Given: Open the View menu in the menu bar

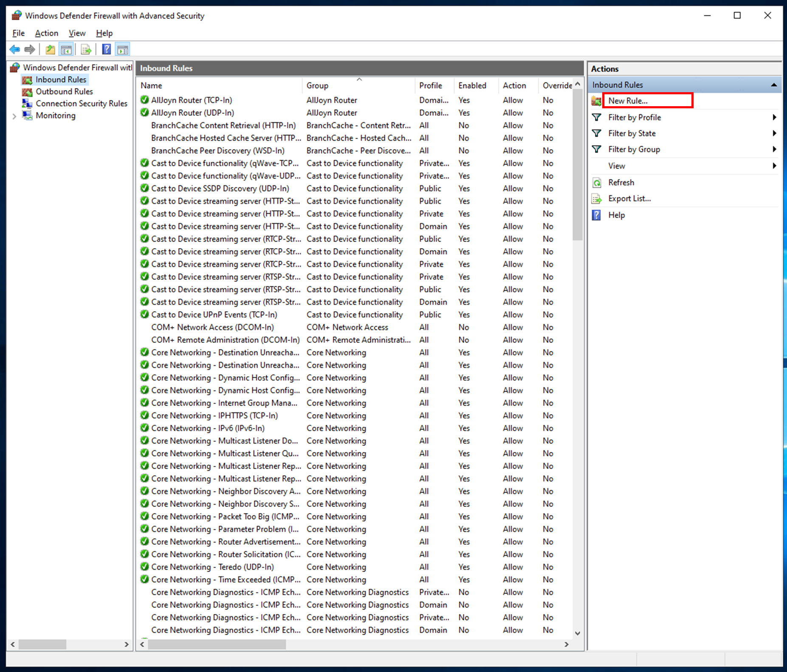Looking at the screenshot, I should pos(77,33).
